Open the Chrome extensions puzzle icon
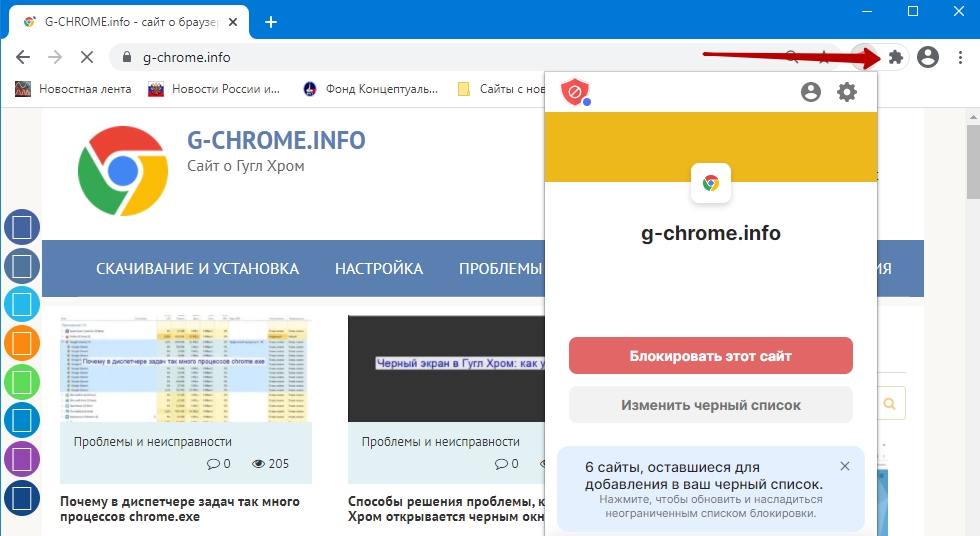 (x=896, y=58)
